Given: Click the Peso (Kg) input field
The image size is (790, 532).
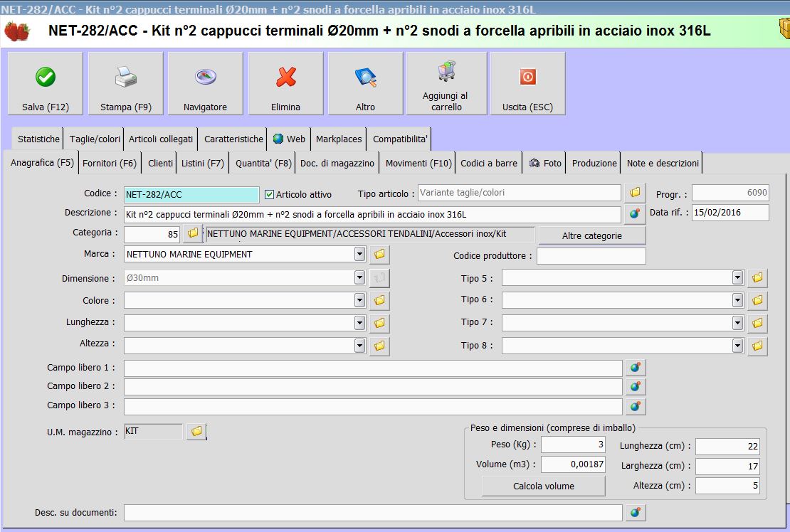Looking at the screenshot, I should pos(573,445).
